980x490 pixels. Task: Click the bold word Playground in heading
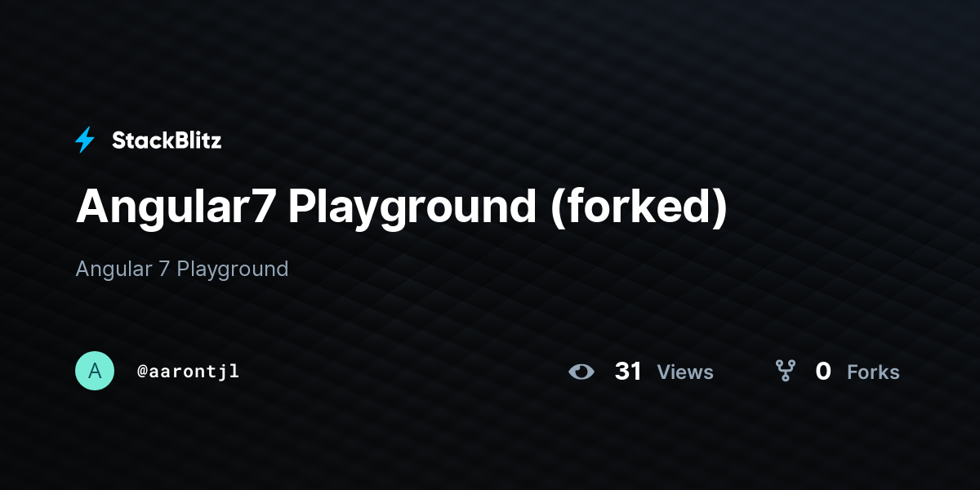[x=412, y=208]
